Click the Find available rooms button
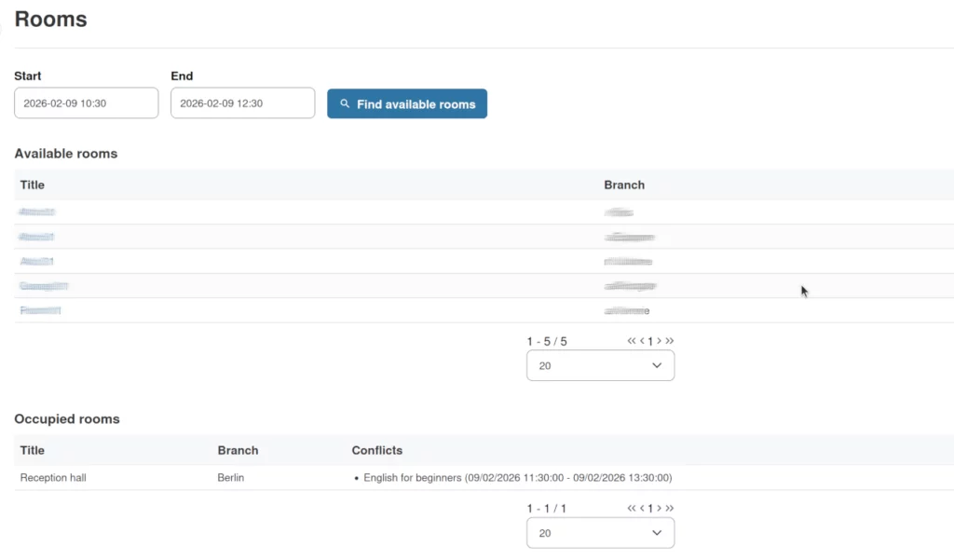 (x=407, y=103)
